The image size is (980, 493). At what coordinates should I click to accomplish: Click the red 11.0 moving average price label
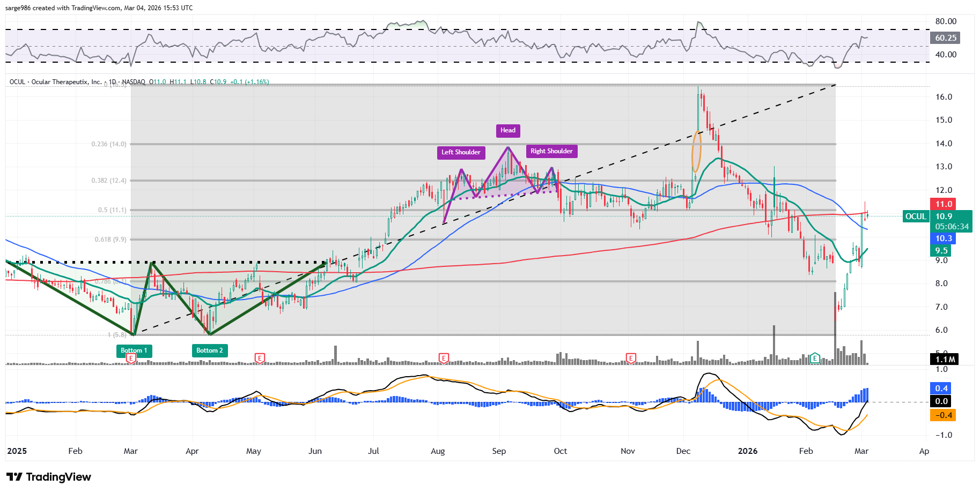[944, 204]
